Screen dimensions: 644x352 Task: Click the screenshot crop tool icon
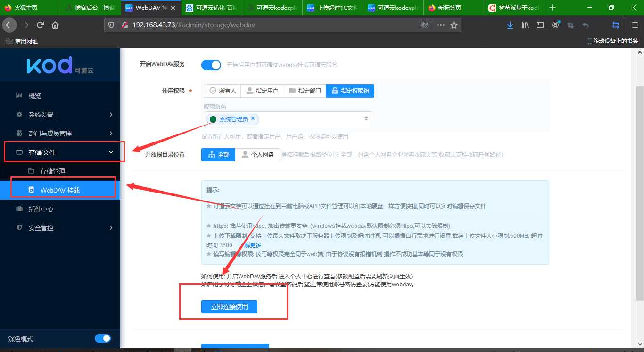[x=570, y=25]
